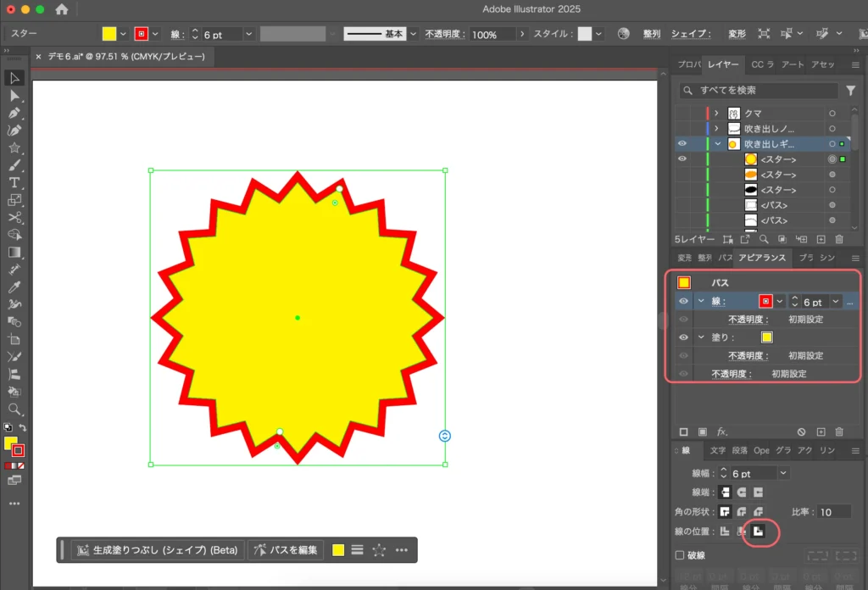Select the Zoom tool in toolbar

pos(14,409)
